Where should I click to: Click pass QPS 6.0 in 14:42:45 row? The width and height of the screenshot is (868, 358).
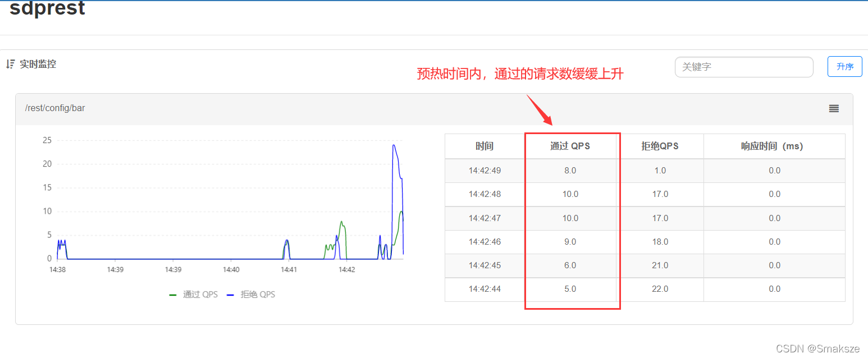pyautogui.click(x=570, y=265)
